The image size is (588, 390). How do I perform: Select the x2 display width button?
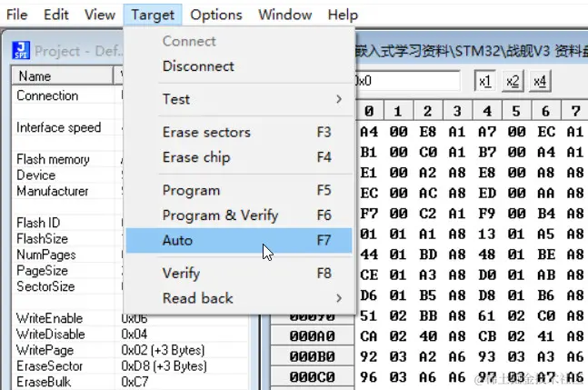[x=513, y=81]
